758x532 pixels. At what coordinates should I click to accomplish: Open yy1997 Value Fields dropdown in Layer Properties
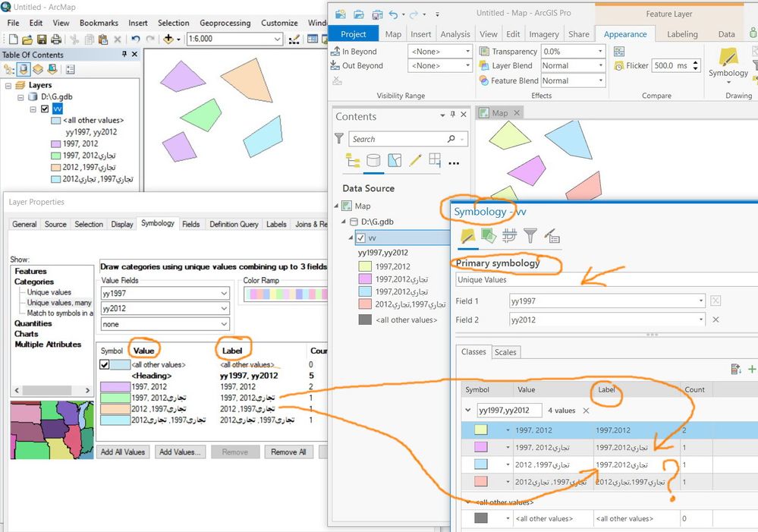pos(224,294)
